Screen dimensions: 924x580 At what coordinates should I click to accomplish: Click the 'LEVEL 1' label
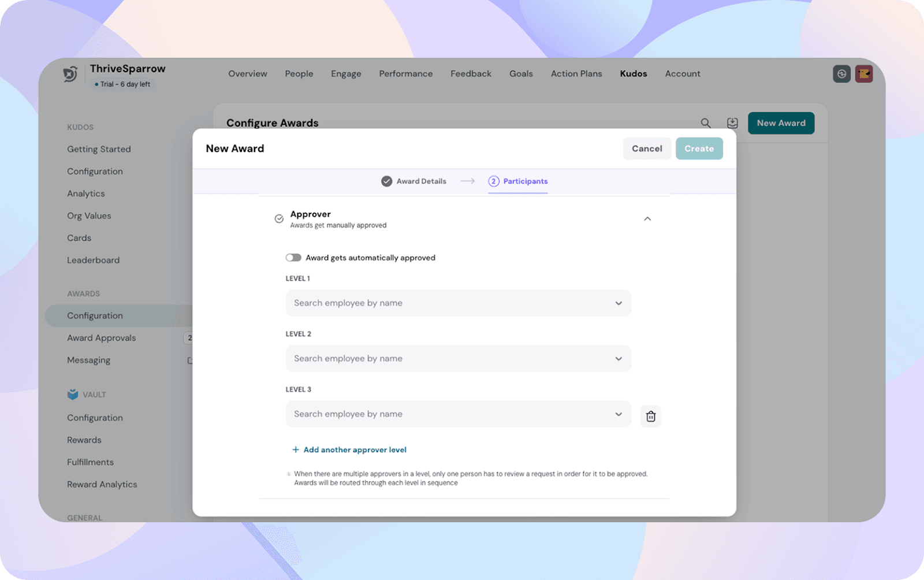tap(298, 278)
